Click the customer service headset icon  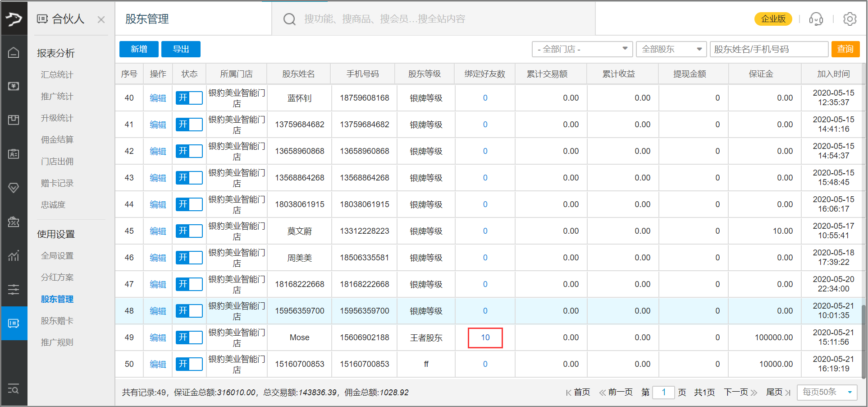click(x=816, y=19)
